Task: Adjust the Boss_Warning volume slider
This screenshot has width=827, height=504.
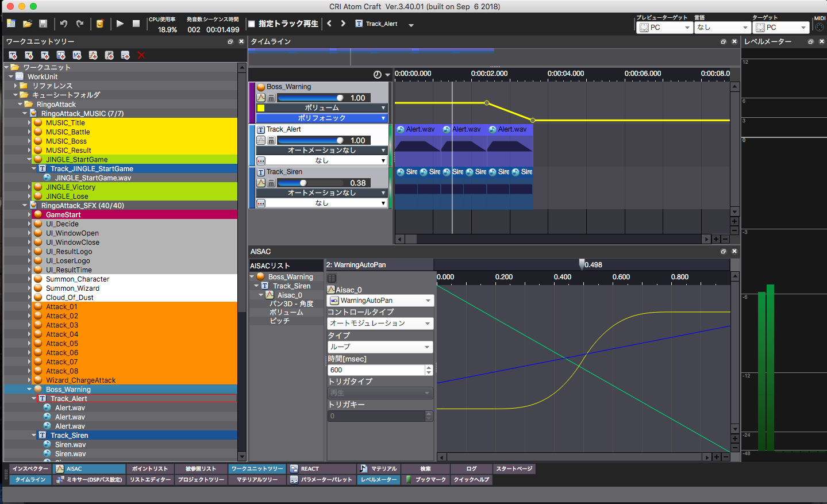Action: tap(310, 98)
